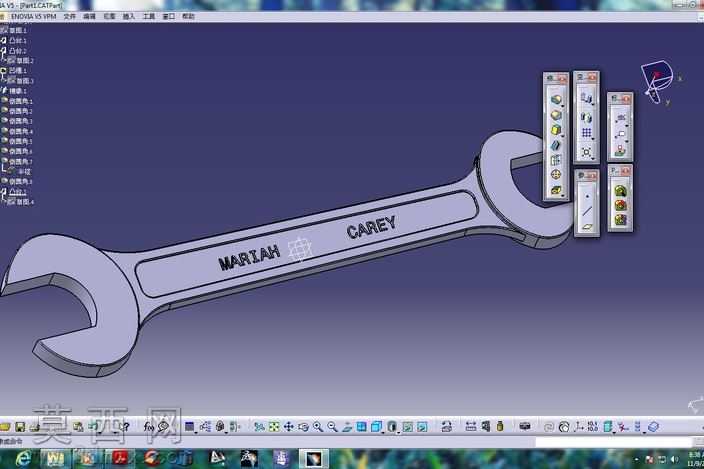The width and height of the screenshot is (704, 469).
Task: Expand last sketch-based feature dropdown arrow
Action: tap(563, 196)
